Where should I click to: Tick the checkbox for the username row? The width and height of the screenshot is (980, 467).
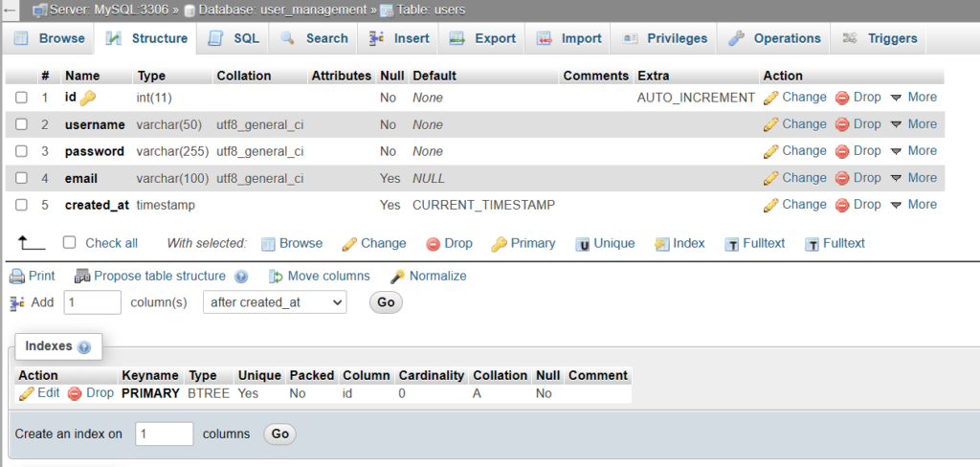pyautogui.click(x=21, y=124)
